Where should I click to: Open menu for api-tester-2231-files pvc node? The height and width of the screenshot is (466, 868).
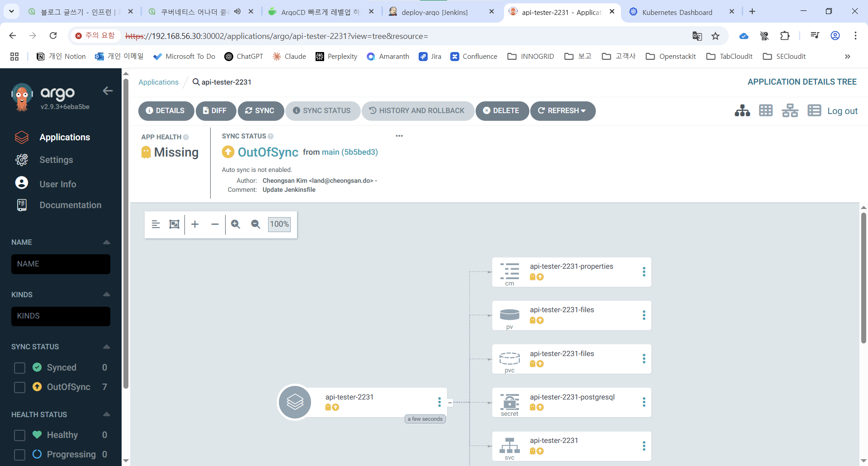point(644,359)
